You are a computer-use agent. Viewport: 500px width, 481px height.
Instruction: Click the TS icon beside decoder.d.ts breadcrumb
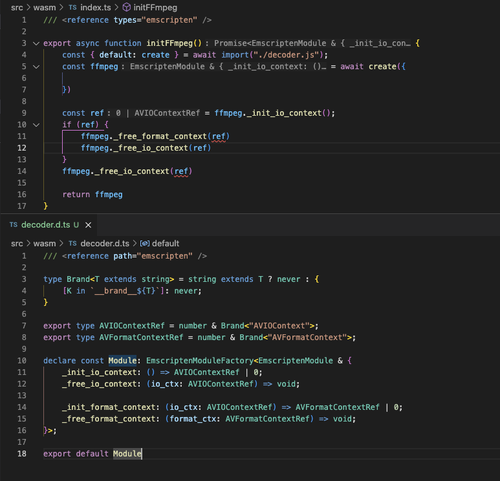click(x=73, y=244)
